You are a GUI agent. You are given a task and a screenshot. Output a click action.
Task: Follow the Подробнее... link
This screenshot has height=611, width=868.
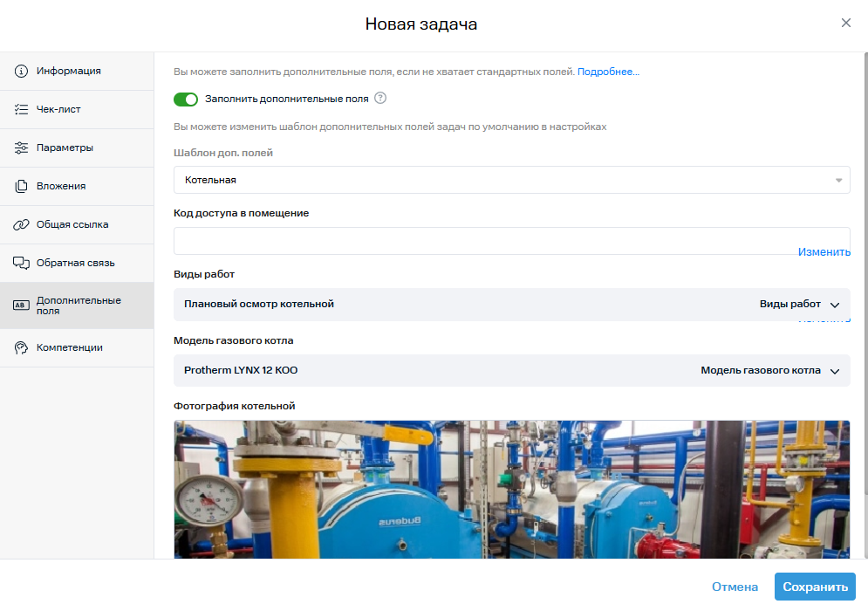(x=608, y=72)
